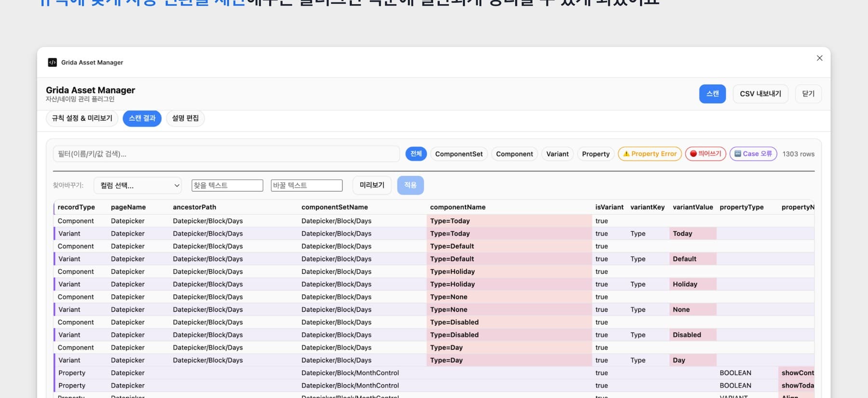This screenshot has width=868, height=398.
Task: Select the None variantValue cell
Action: click(x=693, y=309)
